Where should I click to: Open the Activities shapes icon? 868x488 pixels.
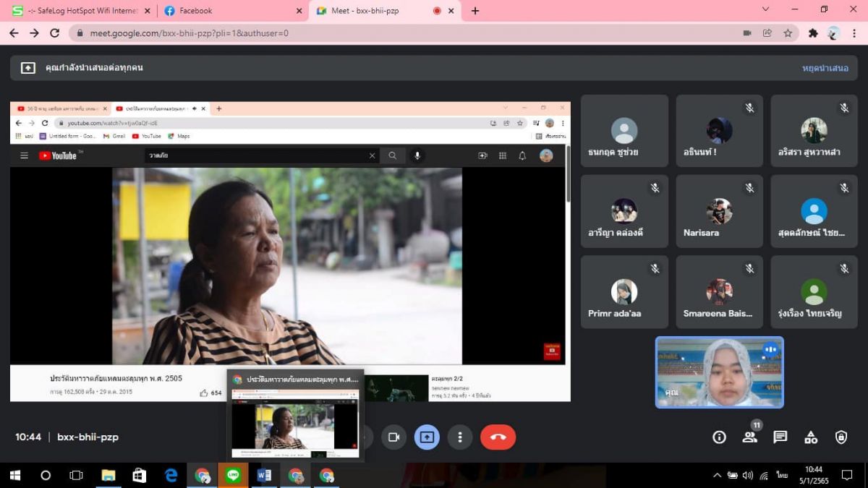click(810, 437)
